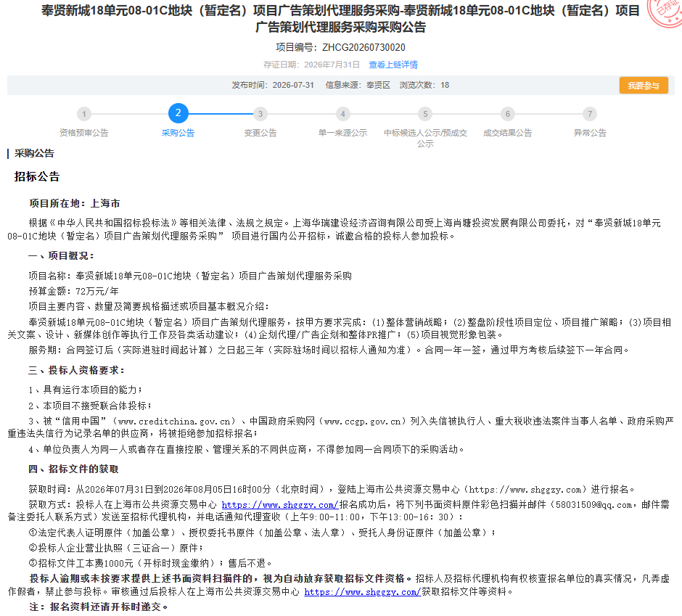The image size is (682, 616).
Task: Click the red 已存证 stamp icon
Action: click(x=665, y=11)
